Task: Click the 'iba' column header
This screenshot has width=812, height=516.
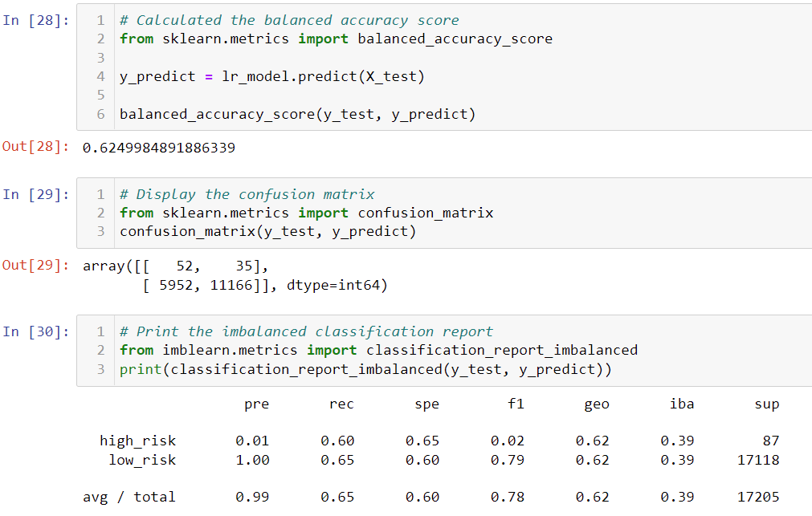Action: tap(682, 404)
